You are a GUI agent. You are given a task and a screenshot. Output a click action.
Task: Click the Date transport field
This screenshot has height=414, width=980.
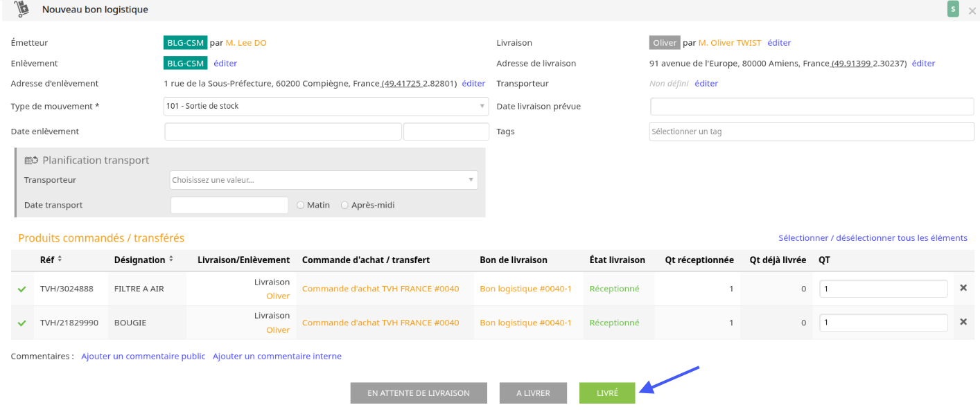229,205
